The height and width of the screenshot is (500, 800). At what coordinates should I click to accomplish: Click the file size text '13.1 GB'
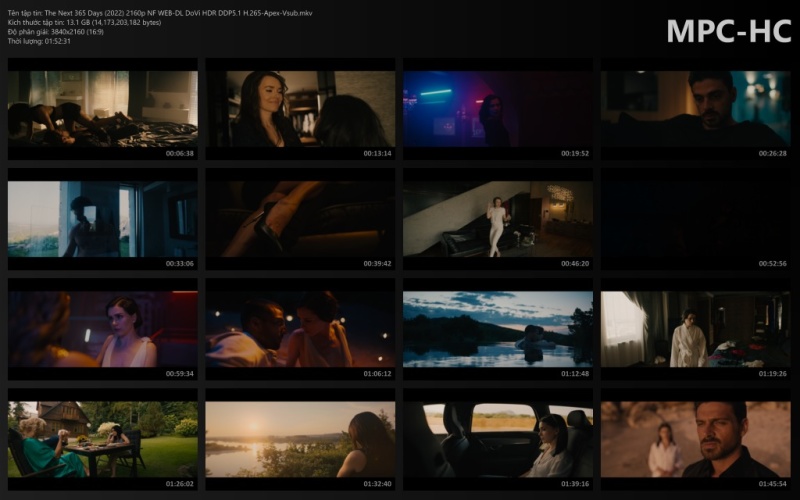pos(79,22)
